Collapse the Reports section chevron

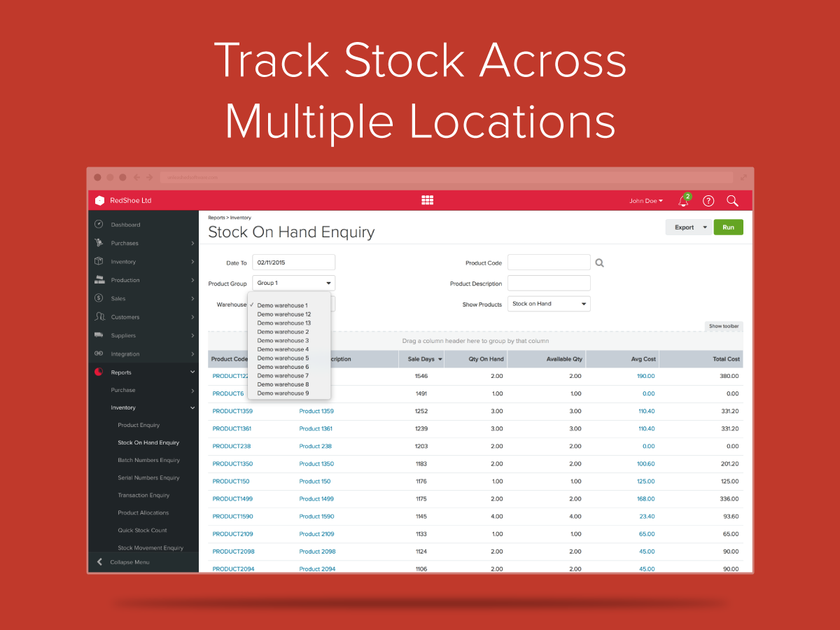(192, 372)
